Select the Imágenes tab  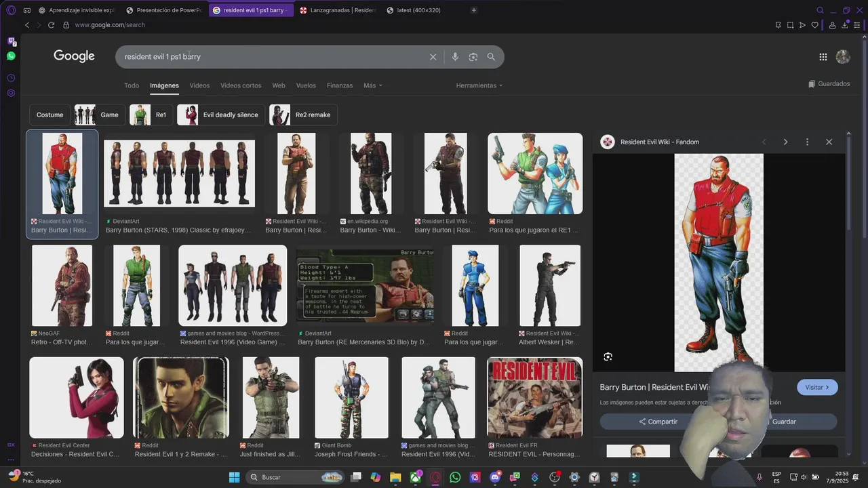click(164, 85)
